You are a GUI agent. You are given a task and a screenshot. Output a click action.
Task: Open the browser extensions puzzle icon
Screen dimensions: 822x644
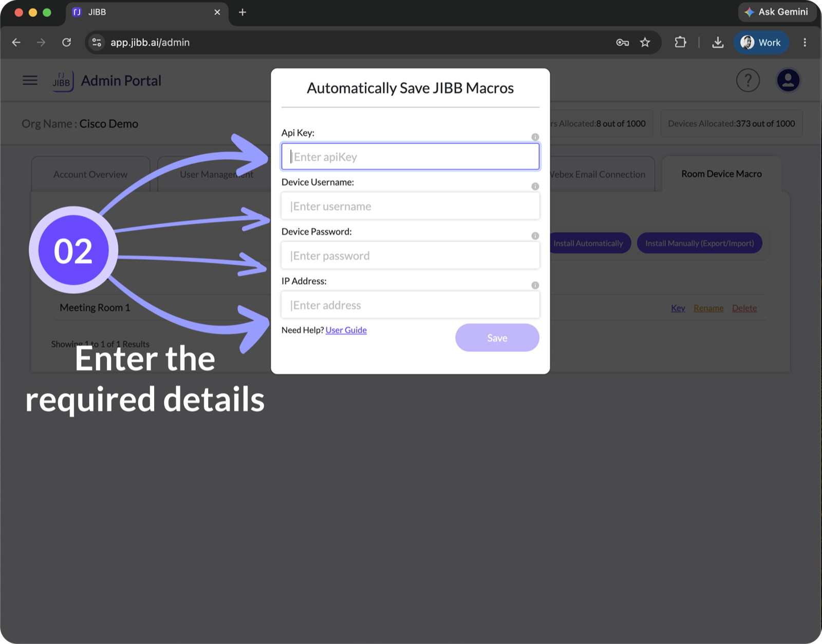[x=680, y=43]
